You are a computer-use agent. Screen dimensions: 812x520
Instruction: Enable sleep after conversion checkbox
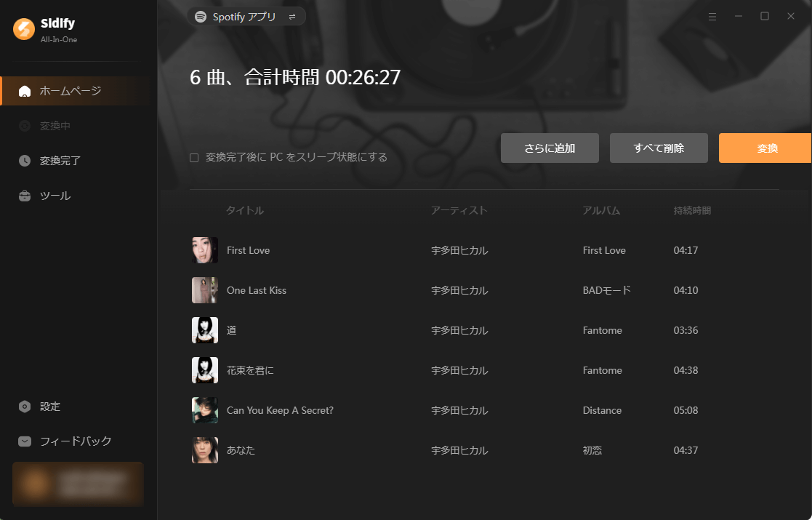[194, 157]
